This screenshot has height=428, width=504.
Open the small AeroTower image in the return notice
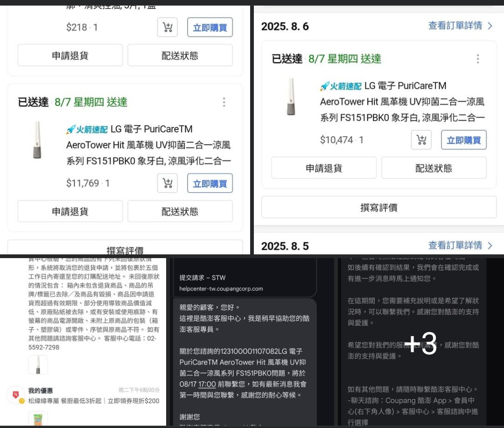38,365
